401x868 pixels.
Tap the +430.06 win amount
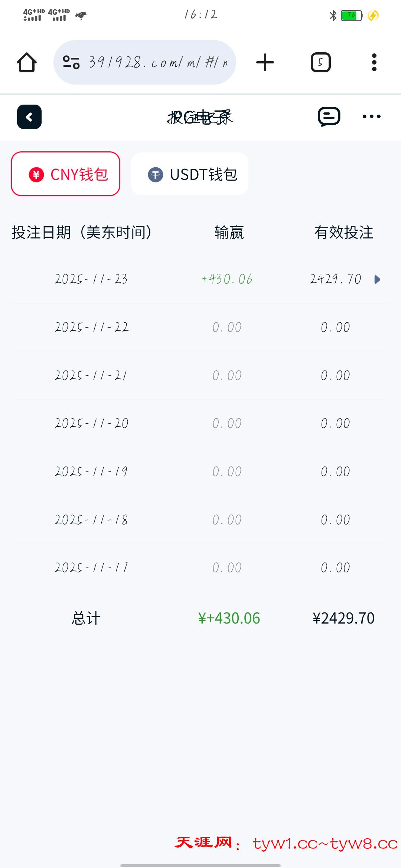(227, 279)
